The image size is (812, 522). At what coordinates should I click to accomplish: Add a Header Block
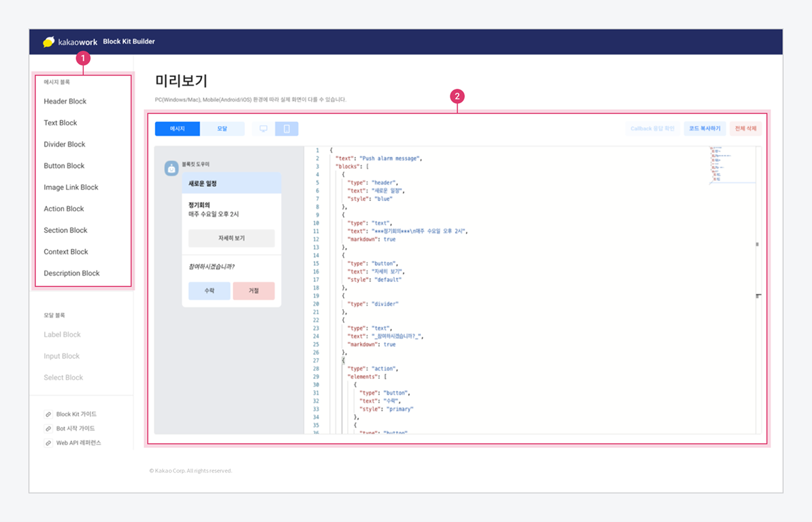coord(65,102)
